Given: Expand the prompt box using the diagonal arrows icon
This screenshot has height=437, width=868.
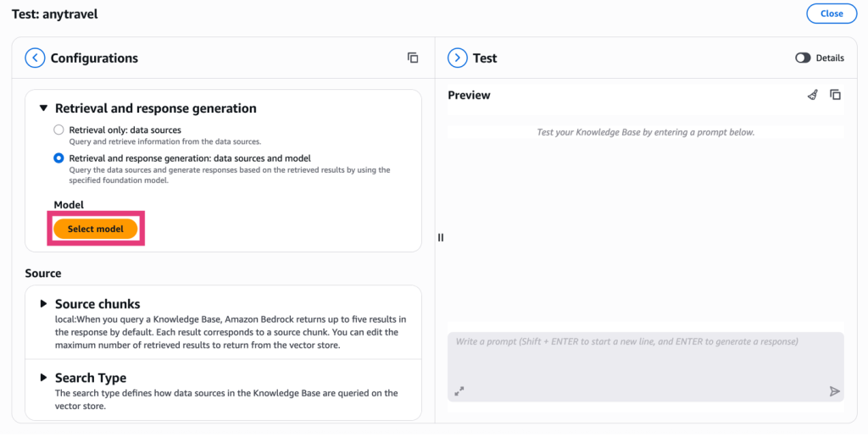Looking at the screenshot, I should (459, 391).
